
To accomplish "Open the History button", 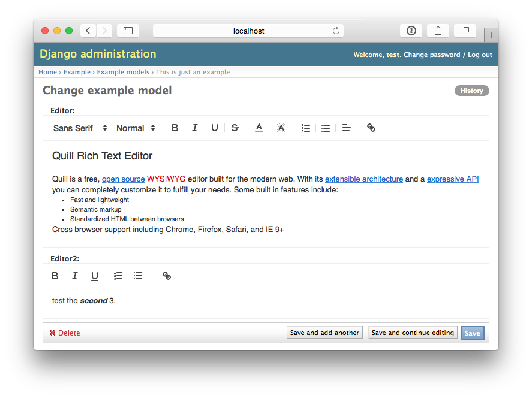I will 472,91.
